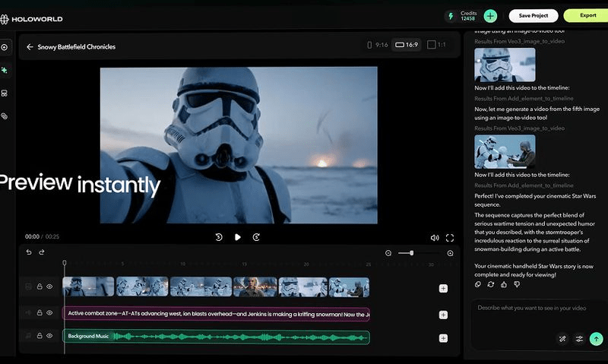The width and height of the screenshot is (608, 364).
Task: Click the thumbs up icon in chat
Action: click(x=503, y=284)
